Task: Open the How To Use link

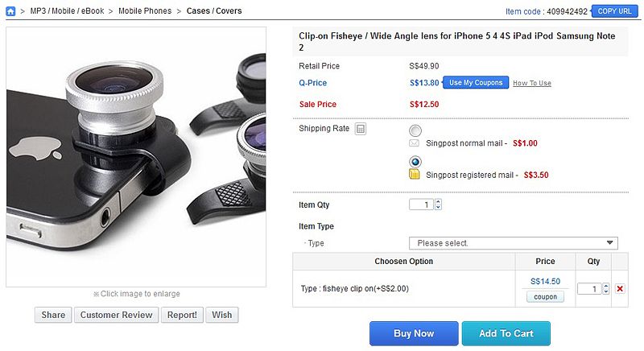Action: pyautogui.click(x=532, y=83)
